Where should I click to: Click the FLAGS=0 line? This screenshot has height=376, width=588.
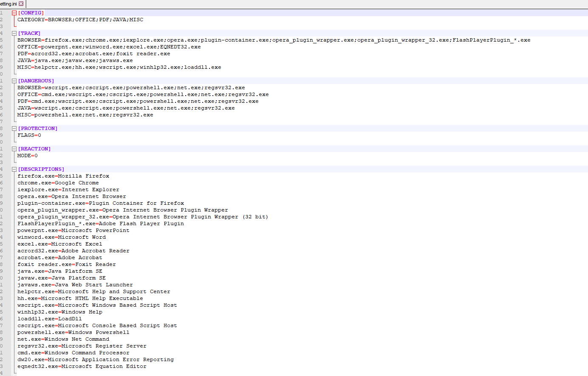tap(29, 135)
